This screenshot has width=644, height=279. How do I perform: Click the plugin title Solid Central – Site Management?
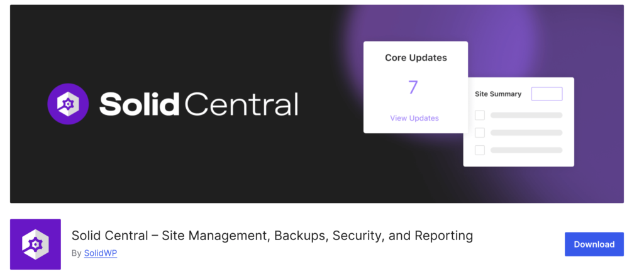coord(272,236)
